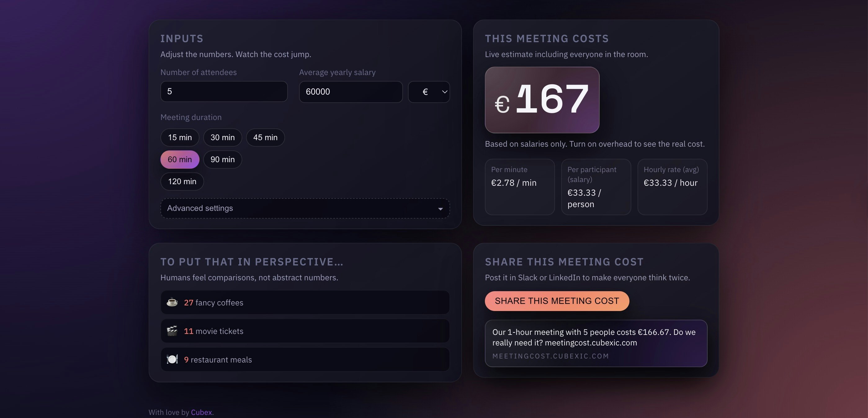Click the share message preview box

596,343
